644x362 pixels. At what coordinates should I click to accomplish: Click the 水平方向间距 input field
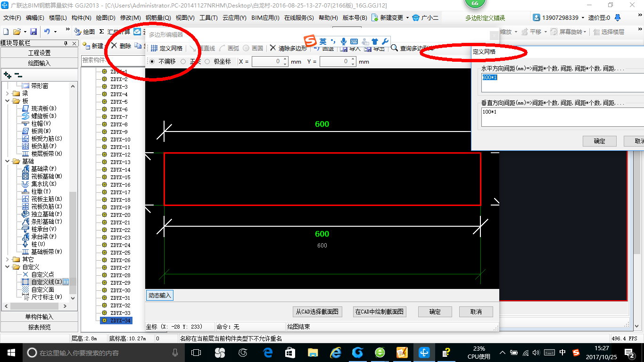point(562,82)
